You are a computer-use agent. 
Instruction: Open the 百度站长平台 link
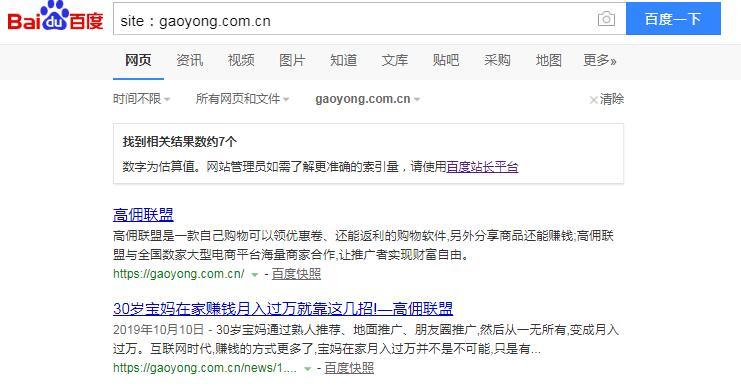[x=483, y=167]
